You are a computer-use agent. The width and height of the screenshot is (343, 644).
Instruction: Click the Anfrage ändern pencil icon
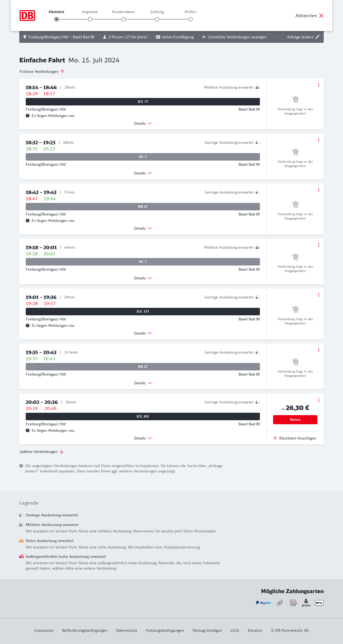pos(318,37)
